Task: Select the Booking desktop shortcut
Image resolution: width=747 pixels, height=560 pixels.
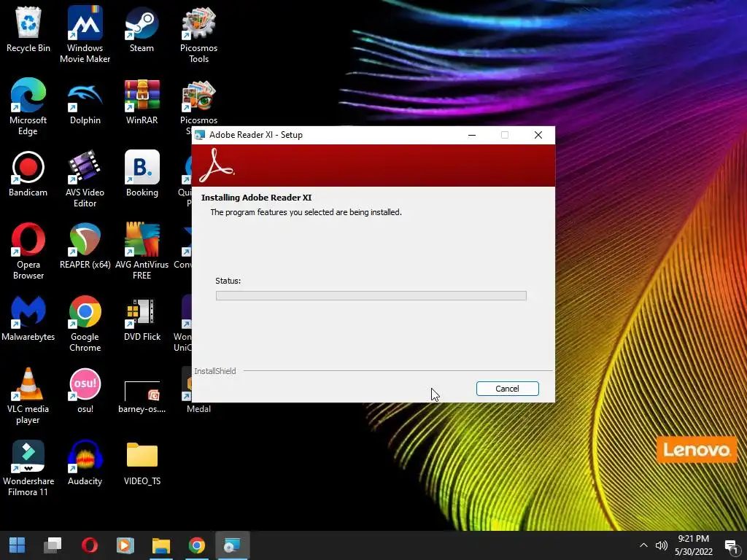Action: [x=142, y=174]
